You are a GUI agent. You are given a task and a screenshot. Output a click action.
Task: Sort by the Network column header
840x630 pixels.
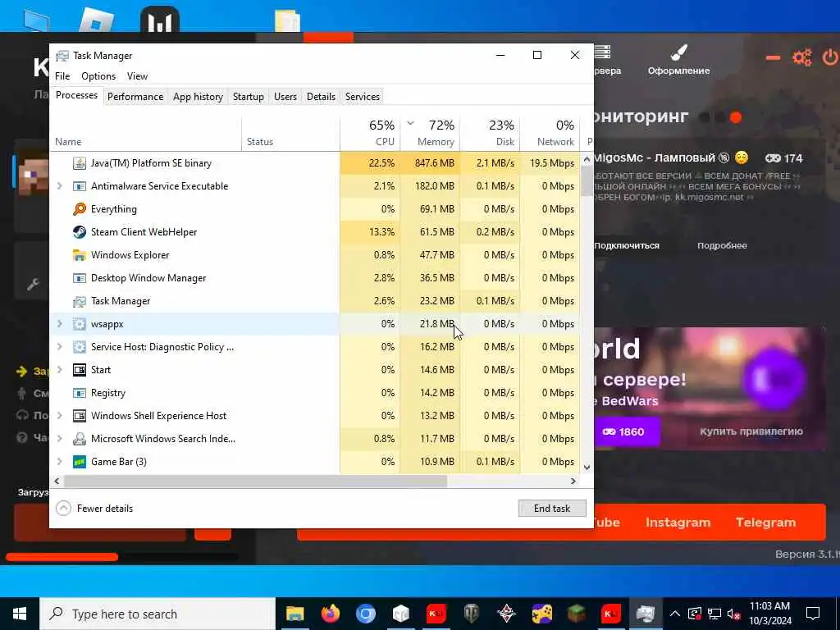(550, 133)
